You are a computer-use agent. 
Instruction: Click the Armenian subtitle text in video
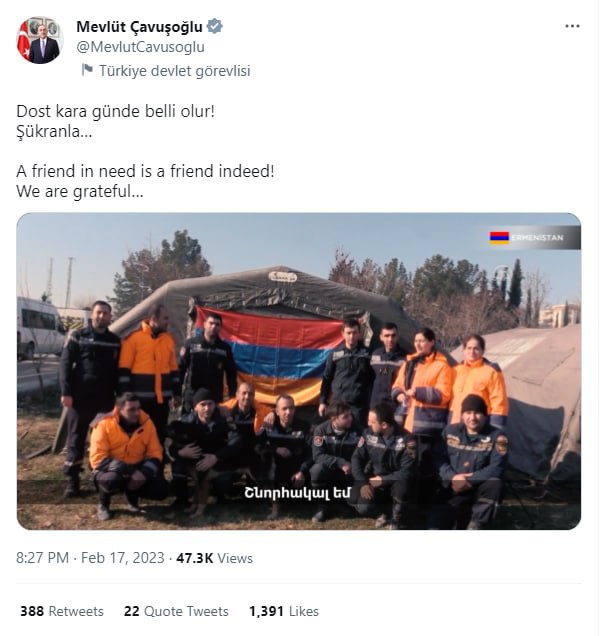click(297, 493)
